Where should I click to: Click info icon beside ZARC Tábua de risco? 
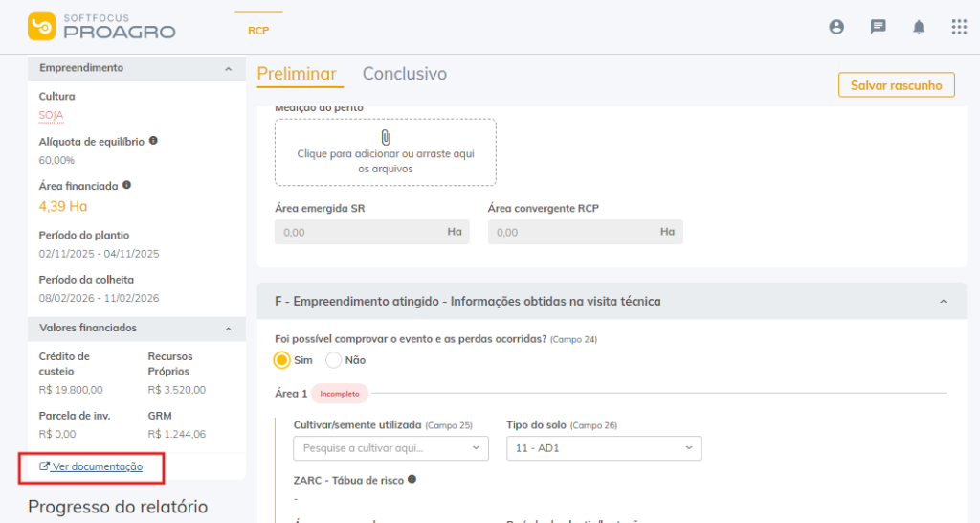(412, 479)
